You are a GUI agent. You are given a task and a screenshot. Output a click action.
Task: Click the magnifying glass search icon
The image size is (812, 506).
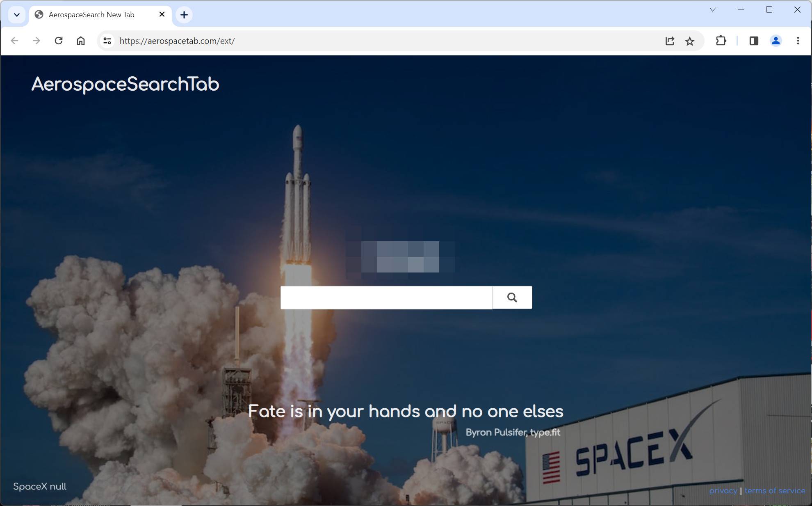(512, 297)
